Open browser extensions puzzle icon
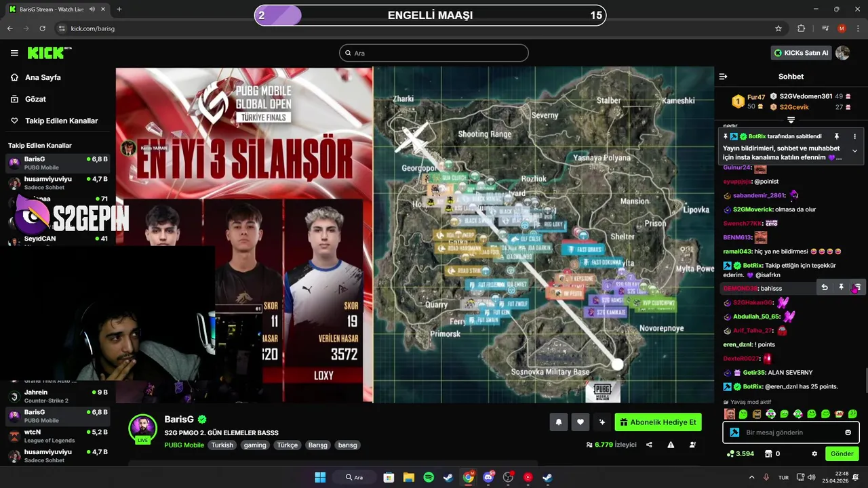Image resolution: width=868 pixels, height=488 pixels. click(801, 28)
